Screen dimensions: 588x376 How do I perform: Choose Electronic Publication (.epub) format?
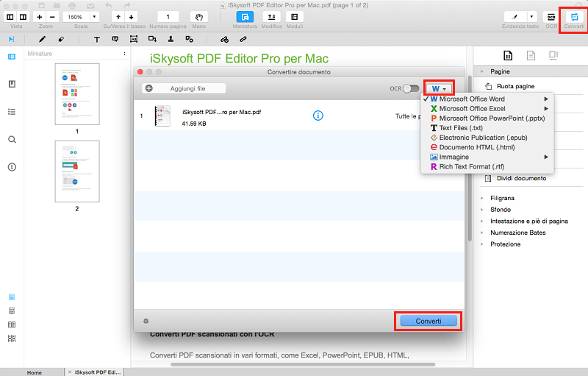(487, 138)
